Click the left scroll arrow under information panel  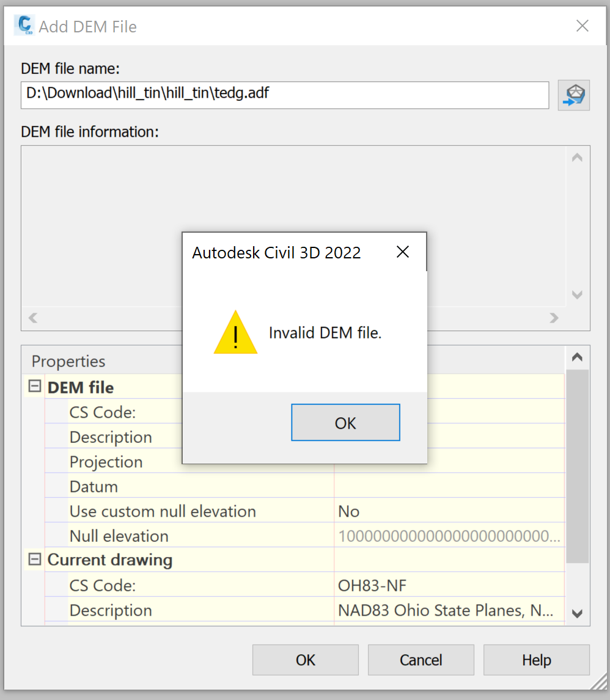[32, 318]
